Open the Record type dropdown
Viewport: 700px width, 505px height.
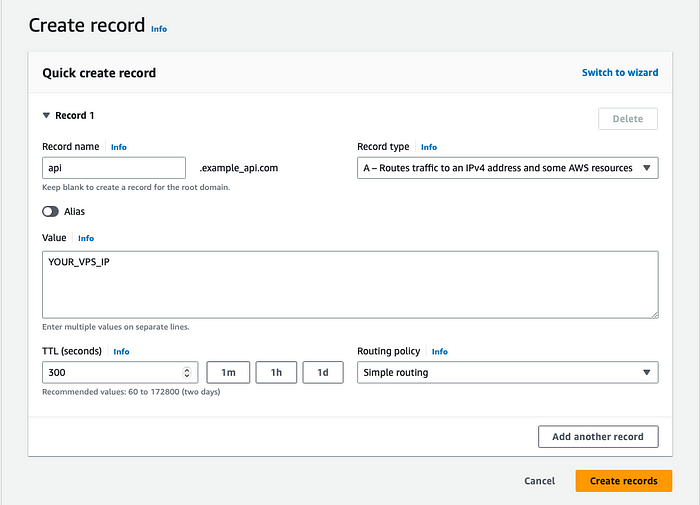[508, 168]
